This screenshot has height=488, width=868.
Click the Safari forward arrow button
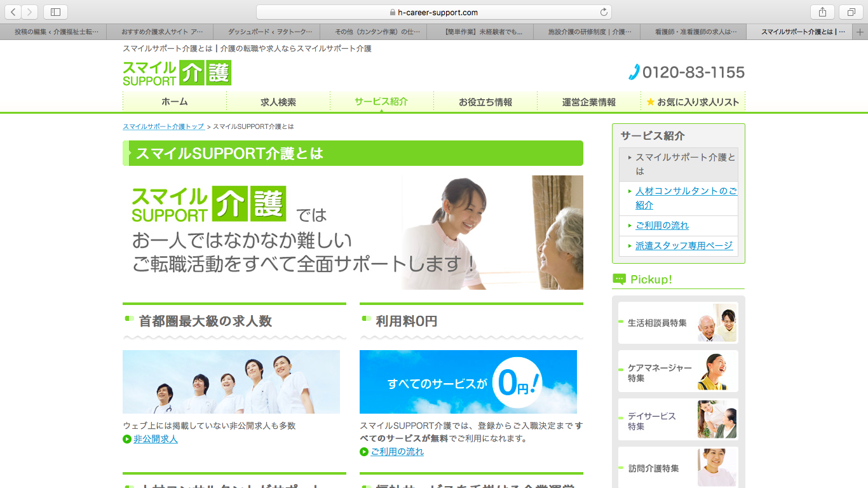pos(29,12)
